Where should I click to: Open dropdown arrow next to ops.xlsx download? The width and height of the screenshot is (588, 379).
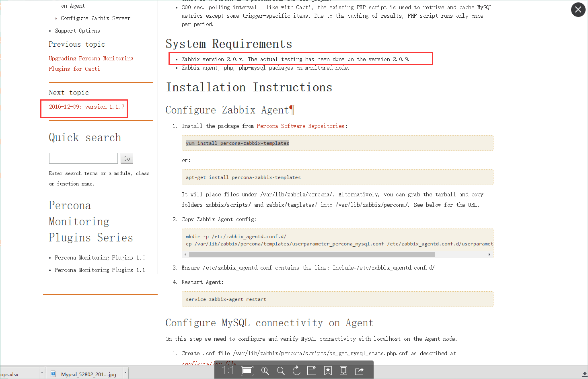[42, 373]
